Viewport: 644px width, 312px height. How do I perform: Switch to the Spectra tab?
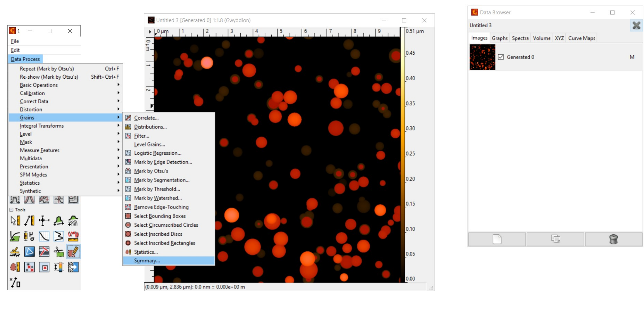tap(520, 38)
